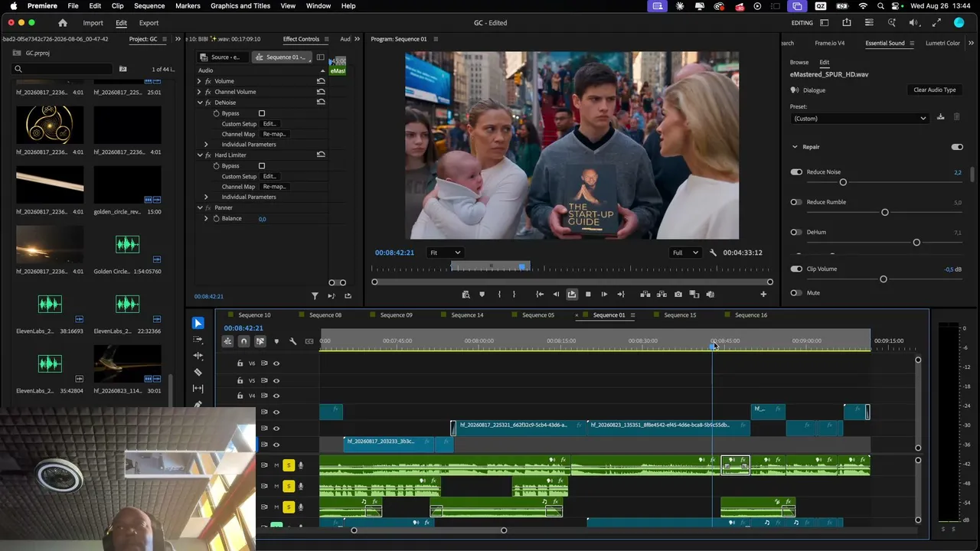This screenshot has width=980, height=551.
Task: Delete the Essential Sound preset trash icon
Action: point(956,117)
